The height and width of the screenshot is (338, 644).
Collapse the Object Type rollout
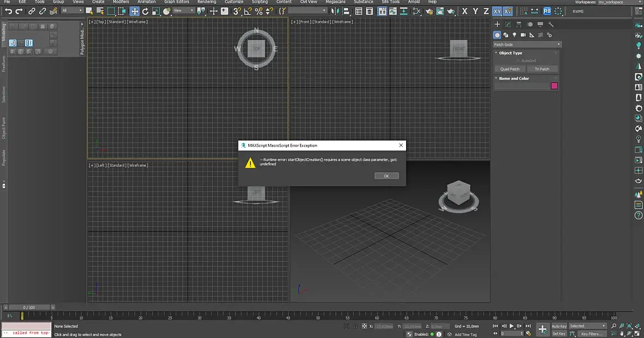click(510, 53)
